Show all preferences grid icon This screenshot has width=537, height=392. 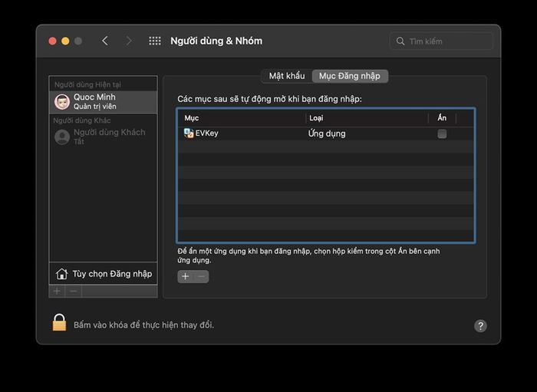click(155, 41)
